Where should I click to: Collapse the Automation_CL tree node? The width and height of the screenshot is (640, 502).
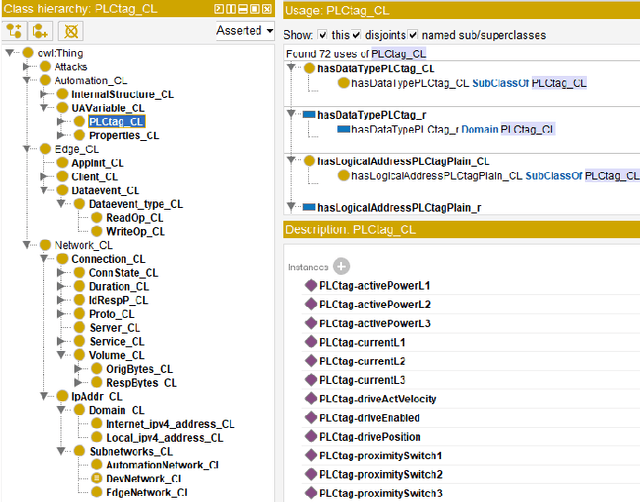click(27, 80)
